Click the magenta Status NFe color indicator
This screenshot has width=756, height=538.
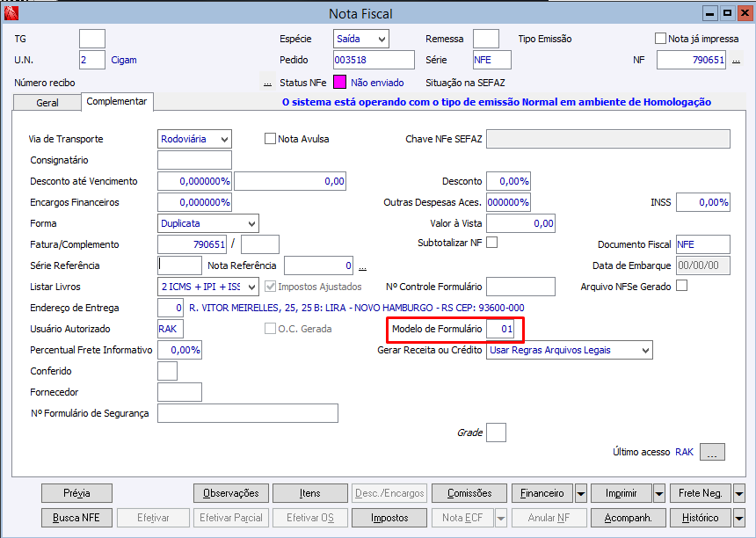[340, 83]
